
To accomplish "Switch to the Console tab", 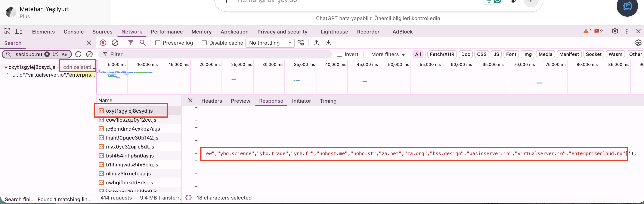I will pyautogui.click(x=74, y=32).
